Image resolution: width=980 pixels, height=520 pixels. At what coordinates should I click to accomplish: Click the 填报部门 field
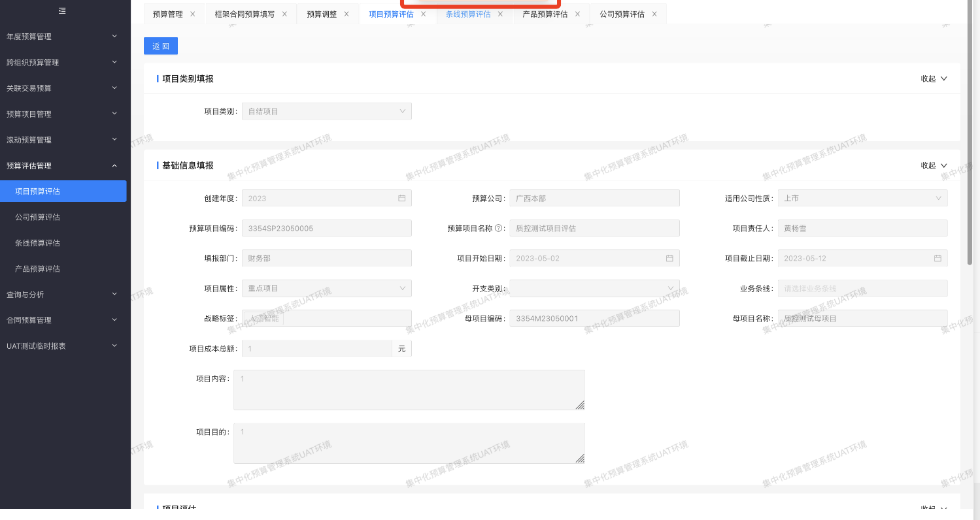[x=327, y=258]
